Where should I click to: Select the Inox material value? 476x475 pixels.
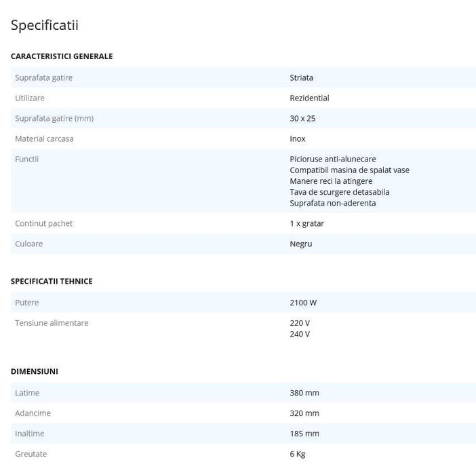tap(298, 139)
